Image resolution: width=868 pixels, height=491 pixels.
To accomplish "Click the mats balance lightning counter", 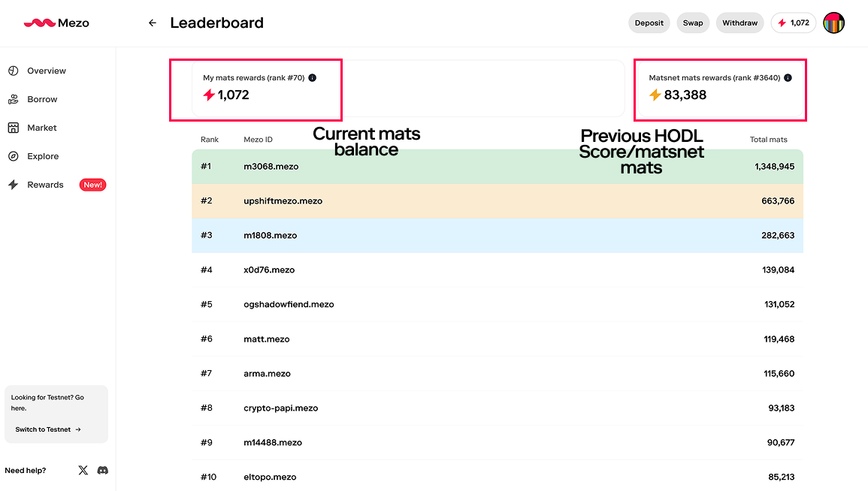I will point(793,23).
